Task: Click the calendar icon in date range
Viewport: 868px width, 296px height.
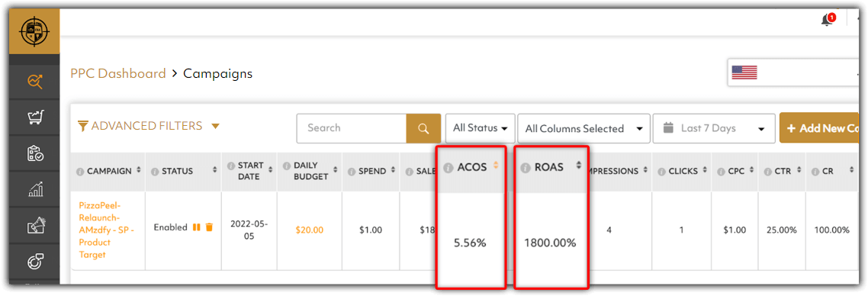Action: pyautogui.click(x=668, y=128)
